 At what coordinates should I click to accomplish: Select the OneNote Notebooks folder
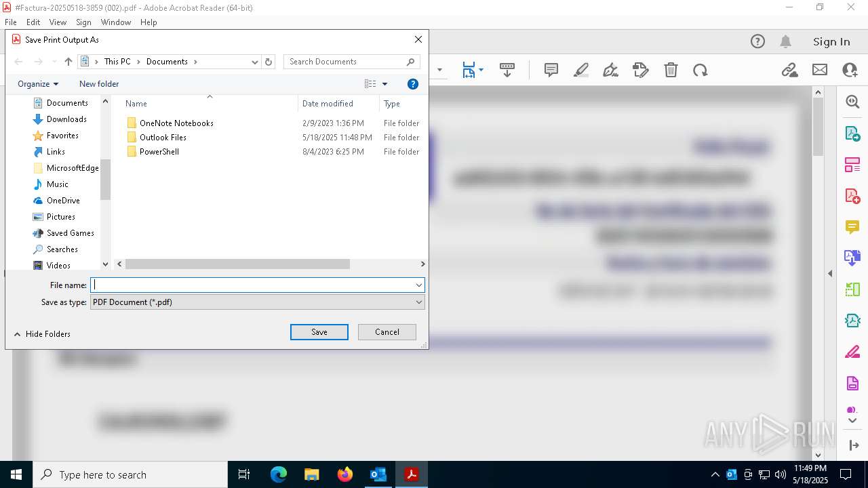(176, 123)
